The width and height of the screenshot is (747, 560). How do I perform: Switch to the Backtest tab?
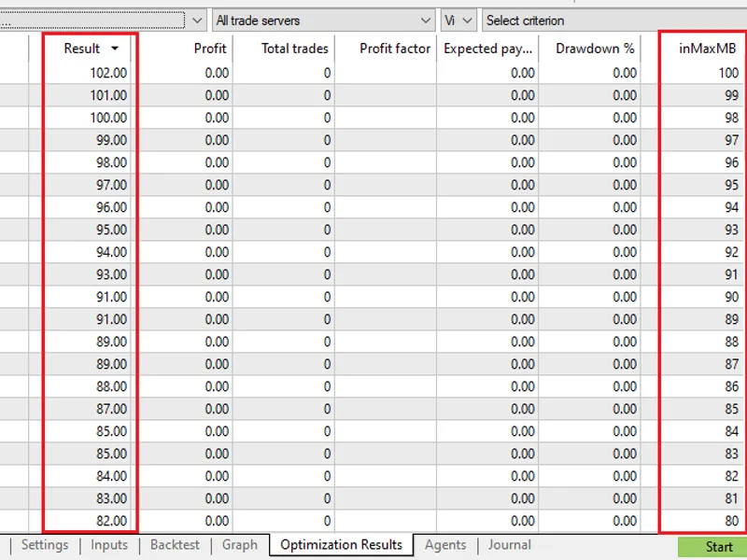175,545
